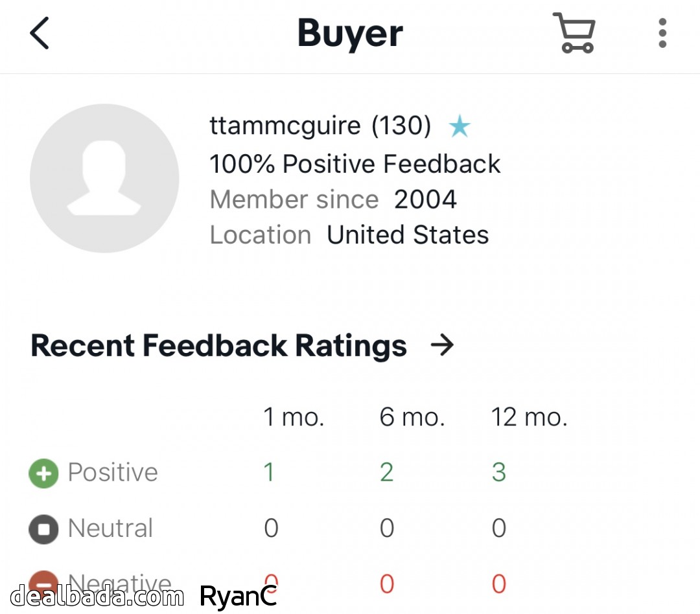This screenshot has height=614, width=700.
Task: View the 1 month positive count 1
Action: click(269, 473)
